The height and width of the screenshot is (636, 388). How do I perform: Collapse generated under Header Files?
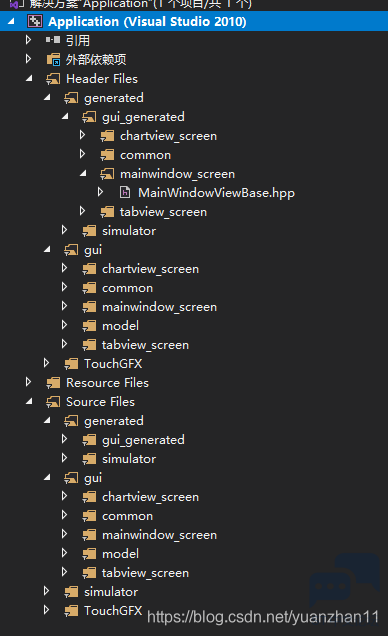[47, 97]
